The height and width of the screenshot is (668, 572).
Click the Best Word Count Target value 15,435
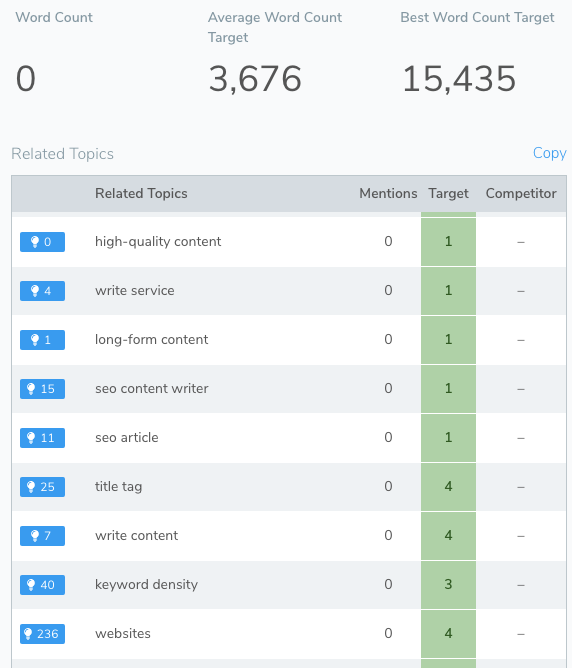tap(459, 79)
